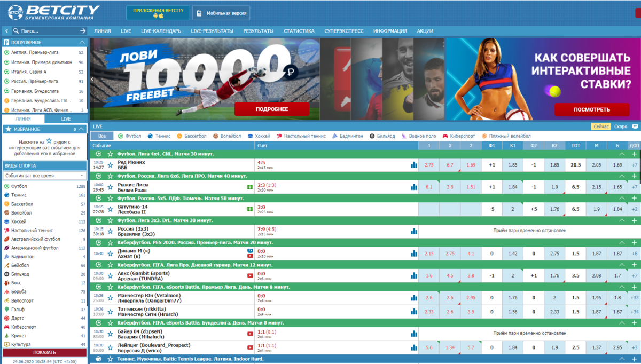Select the Скоро filter
641x364 pixels.
pyautogui.click(x=621, y=126)
